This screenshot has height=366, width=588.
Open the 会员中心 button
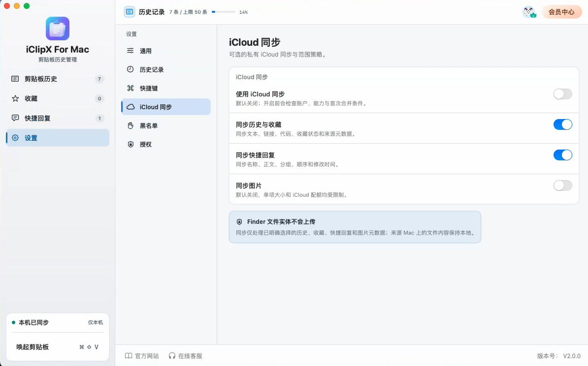[561, 12]
